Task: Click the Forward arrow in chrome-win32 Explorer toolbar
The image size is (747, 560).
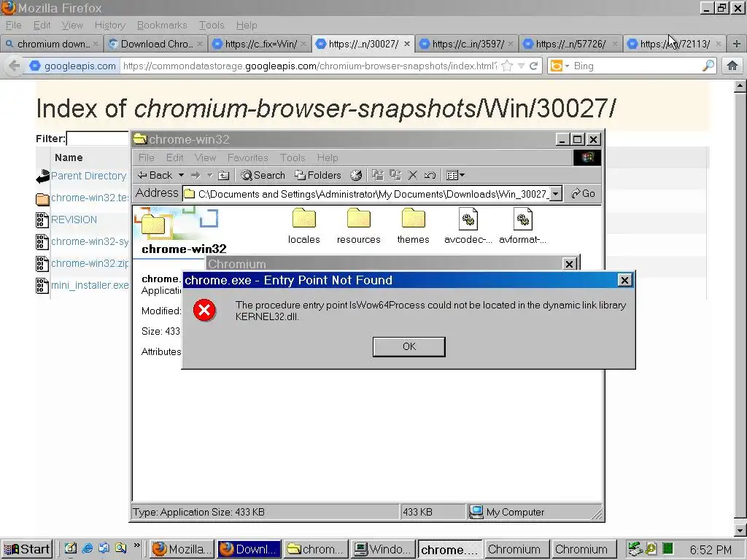Action: pos(196,175)
